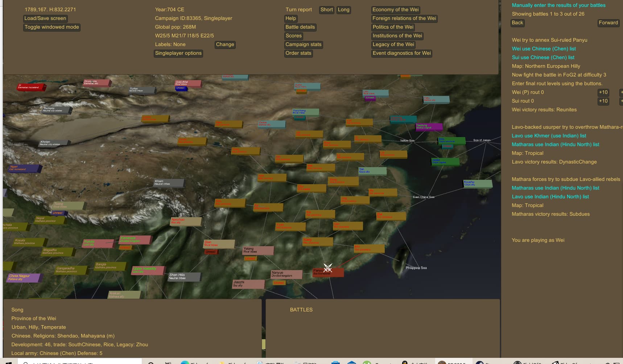623x364 pixels.
Task: Select the Khotan neutral city-states marker
Action: coord(54,143)
